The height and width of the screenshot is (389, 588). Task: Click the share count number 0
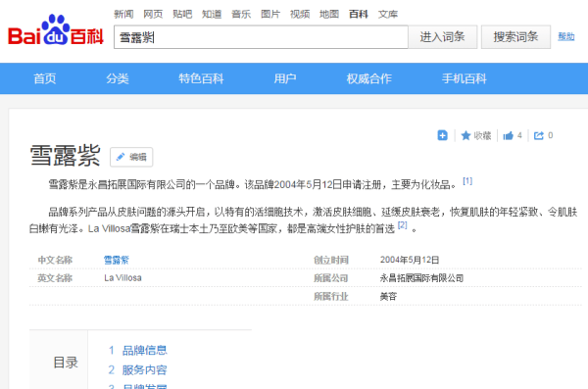click(550, 135)
